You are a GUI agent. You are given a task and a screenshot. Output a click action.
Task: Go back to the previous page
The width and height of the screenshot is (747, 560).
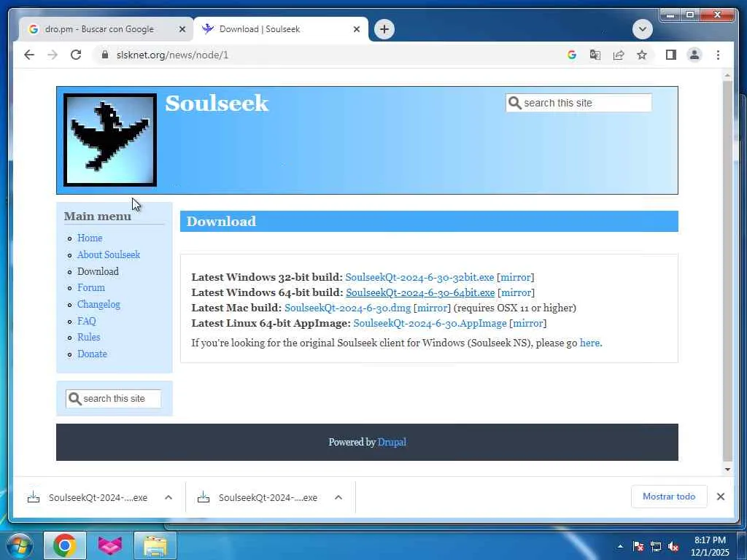[29, 55]
